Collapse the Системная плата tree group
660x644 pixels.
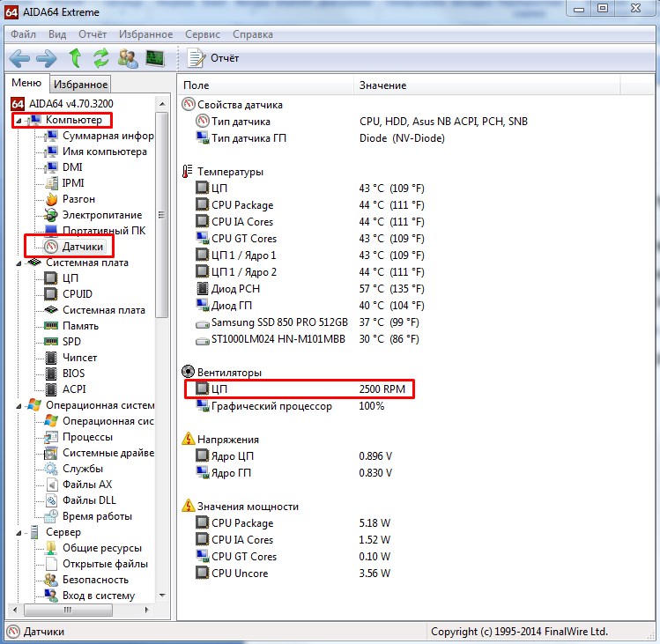(19, 263)
